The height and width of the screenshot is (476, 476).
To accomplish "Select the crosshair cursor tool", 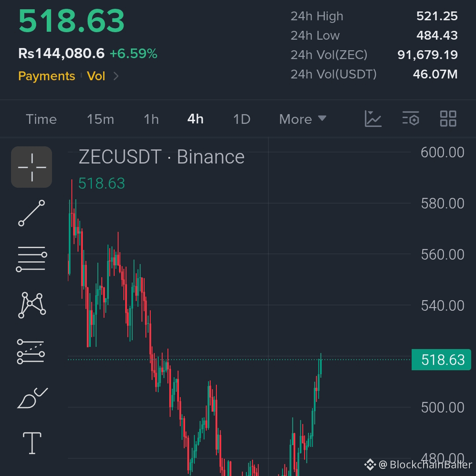I will (32, 167).
